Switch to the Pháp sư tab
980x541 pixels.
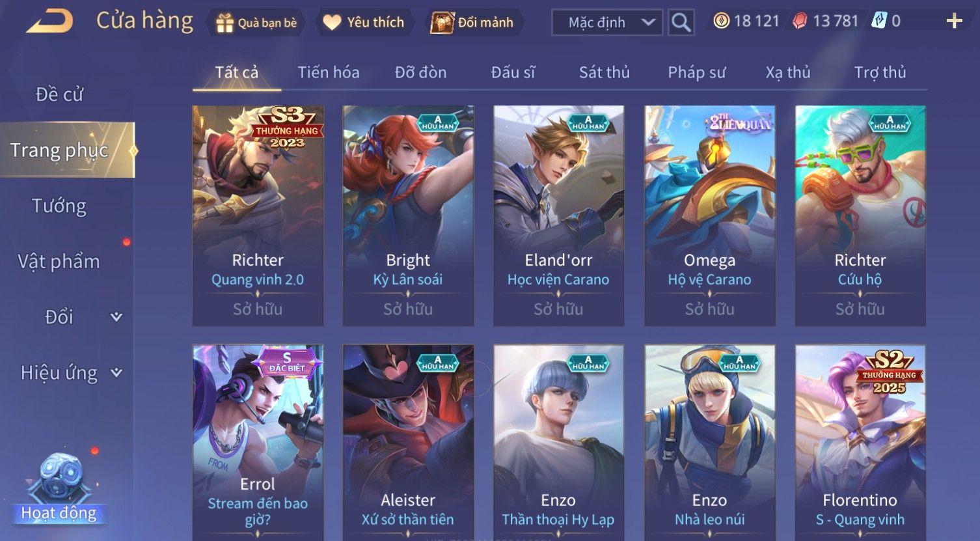click(x=696, y=72)
